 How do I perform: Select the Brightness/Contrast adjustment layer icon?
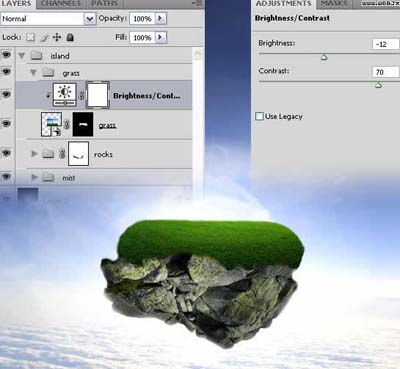[x=65, y=95]
